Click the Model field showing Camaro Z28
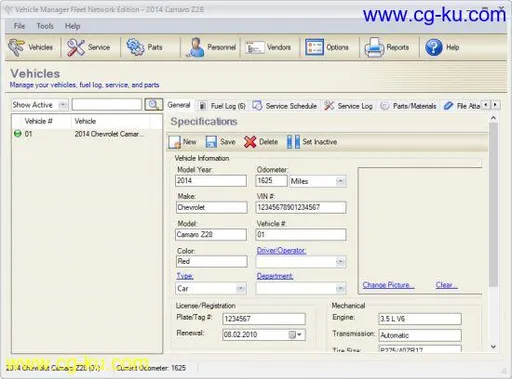Screen dimensions: 512x379 pos(211,235)
